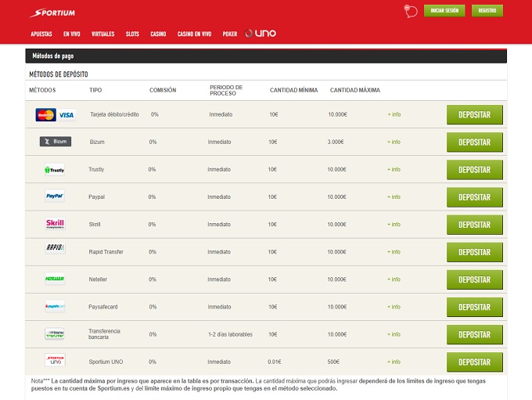This screenshot has height=400, width=532.
Task: Open the Apuestas menu item
Action: [x=41, y=34]
